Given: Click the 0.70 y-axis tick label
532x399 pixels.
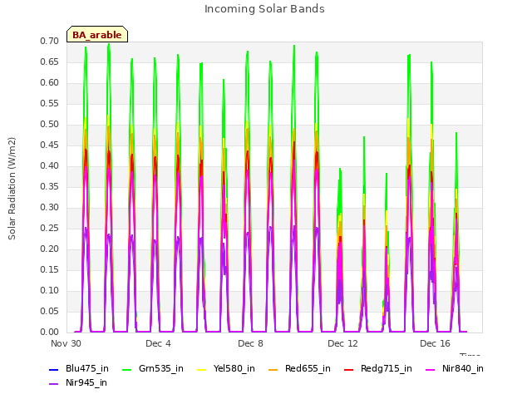Looking at the screenshot, I should (x=50, y=42).
